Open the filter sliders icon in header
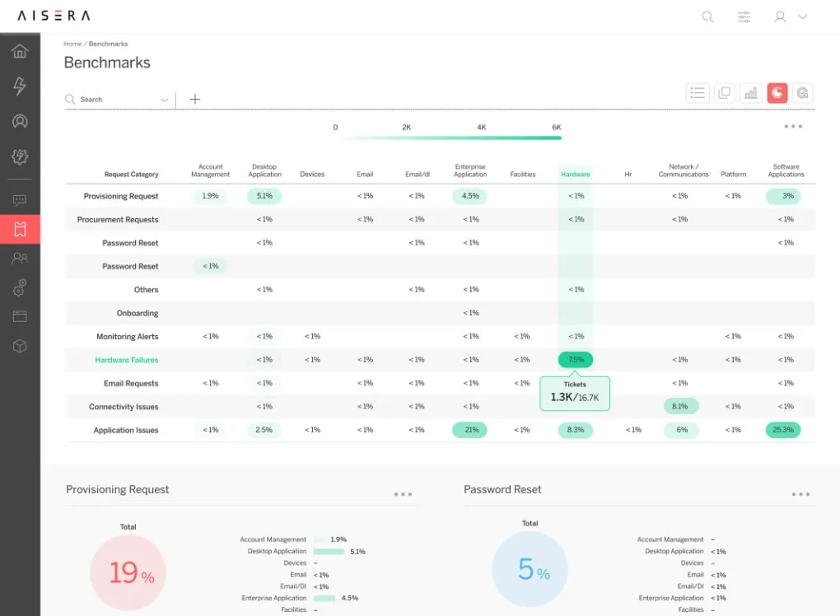 tap(744, 16)
